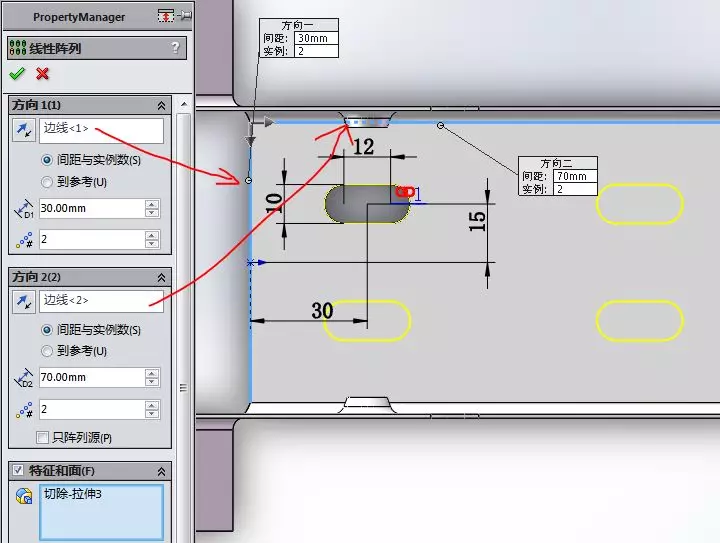The width and height of the screenshot is (720, 543).
Task: Toggle the Features and faces checkbox
Action: (x=18, y=470)
